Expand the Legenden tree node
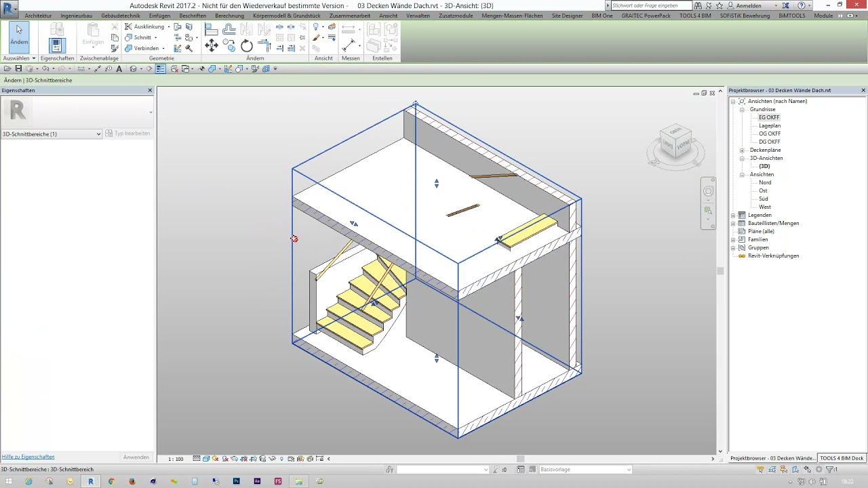The height and width of the screenshot is (488, 868). (x=733, y=215)
